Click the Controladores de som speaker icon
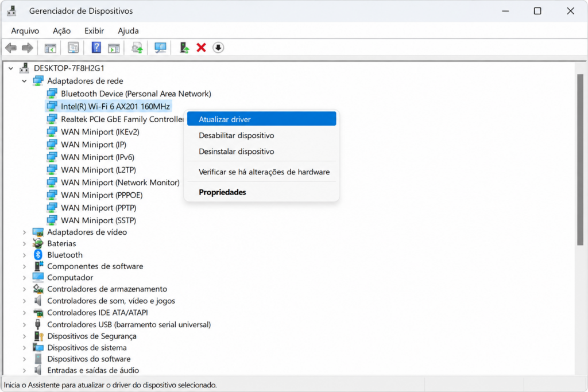 38,301
